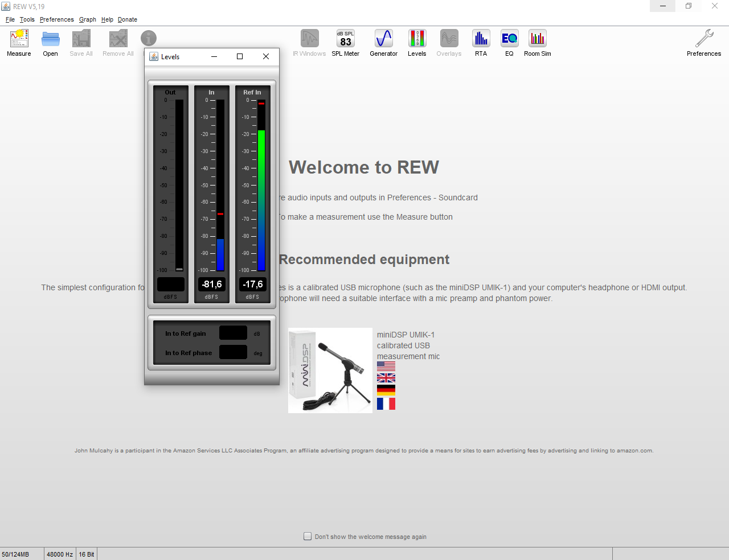Click the Ref In level meter bar
This screenshot has width=729, height=560.
coord(261,186)
